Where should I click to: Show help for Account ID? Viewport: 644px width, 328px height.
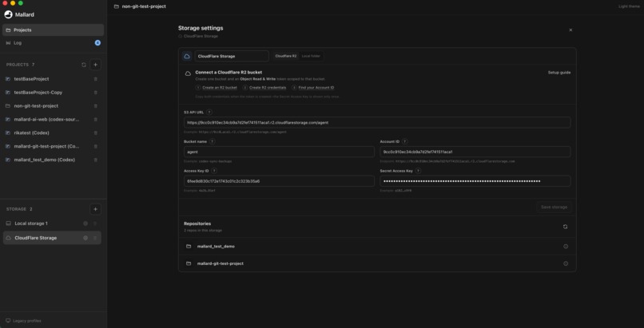(x=404, y=141)
